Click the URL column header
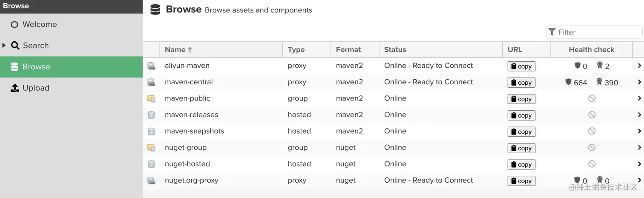The height and width of the screenshot is (198, 644). point(526,49)
